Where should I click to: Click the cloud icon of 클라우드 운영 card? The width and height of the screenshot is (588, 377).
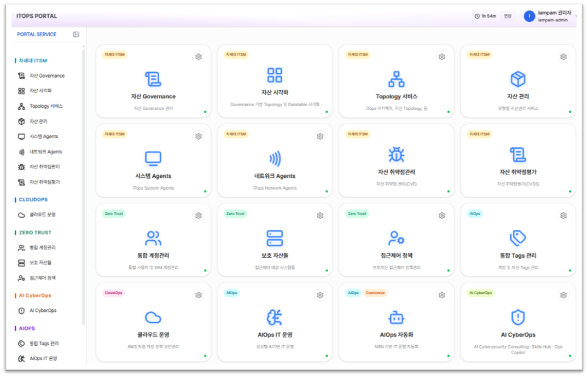[153, 318]
